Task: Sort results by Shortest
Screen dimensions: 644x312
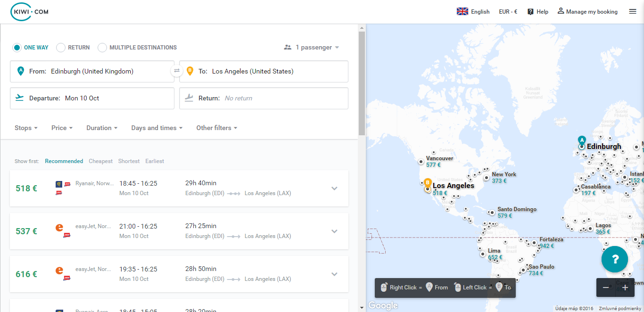Action: coord(129,161)
